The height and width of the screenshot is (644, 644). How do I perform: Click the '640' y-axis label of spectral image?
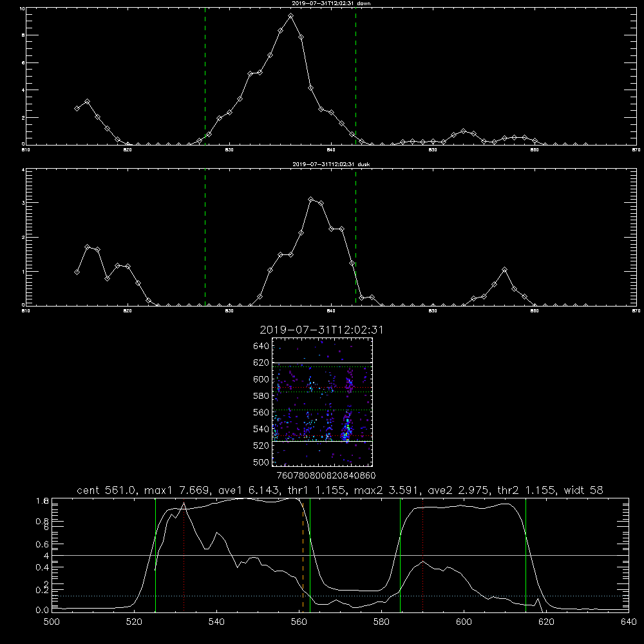261,346
